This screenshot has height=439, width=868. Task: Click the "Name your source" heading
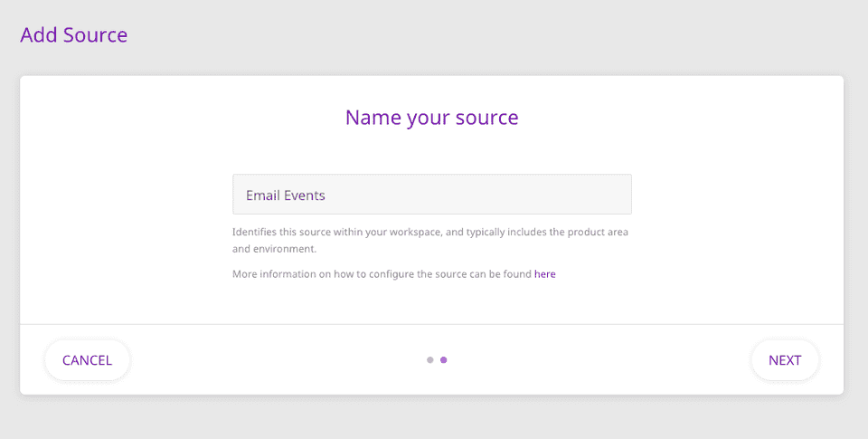pyautogui.click(x=431, y=118)
